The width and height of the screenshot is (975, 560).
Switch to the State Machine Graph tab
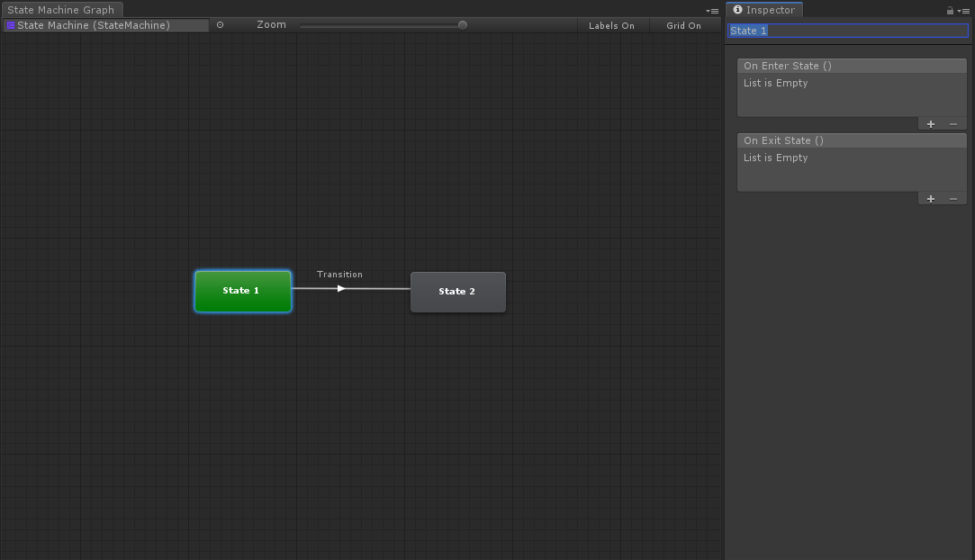tap(61, 10)
